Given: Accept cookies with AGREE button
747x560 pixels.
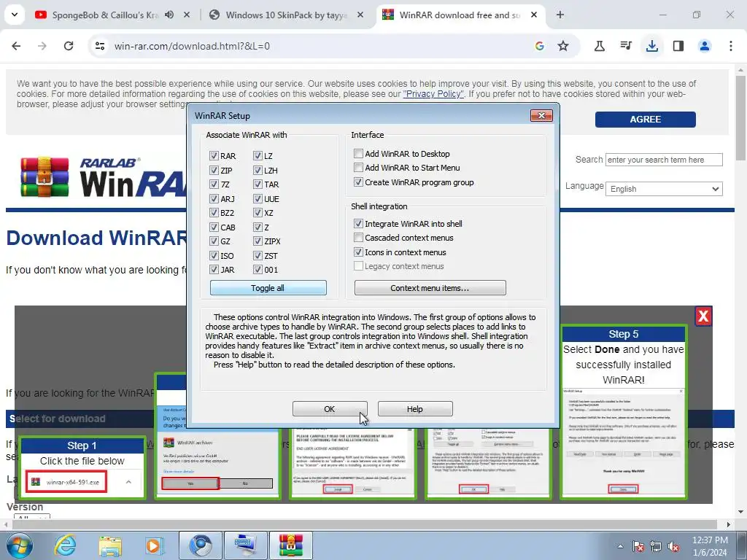Looking at the screenshot, I should pyautogui.click(x=645, y=120).
